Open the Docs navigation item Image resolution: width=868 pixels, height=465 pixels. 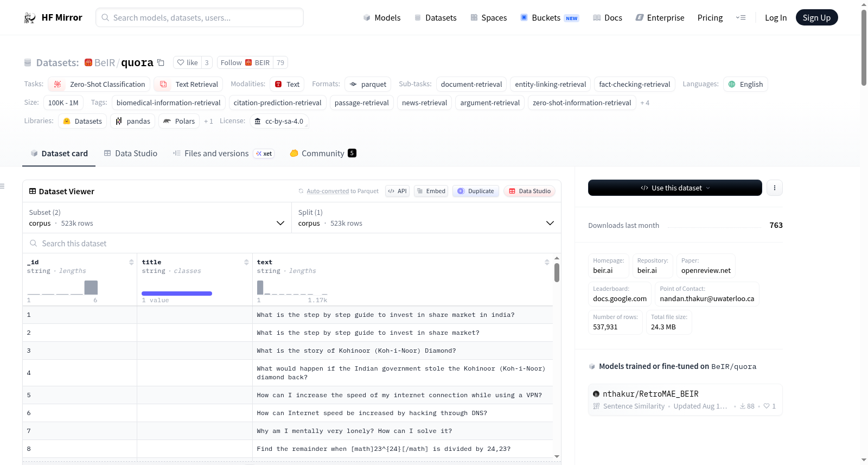pyautogui.click(x=608, y=18)
